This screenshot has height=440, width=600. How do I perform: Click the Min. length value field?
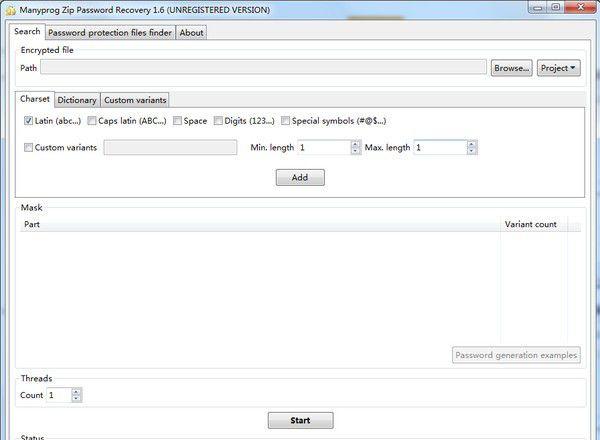click(x=324, y=147)
